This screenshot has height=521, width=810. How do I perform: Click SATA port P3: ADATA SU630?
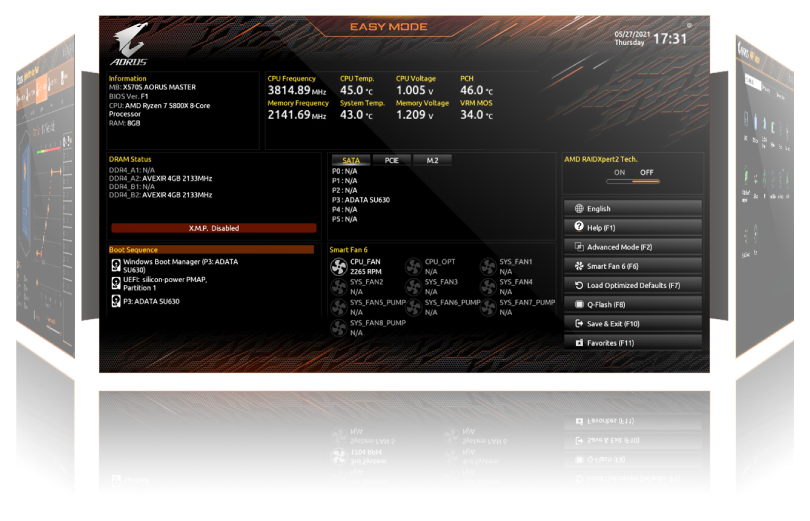tap(361, 200)
